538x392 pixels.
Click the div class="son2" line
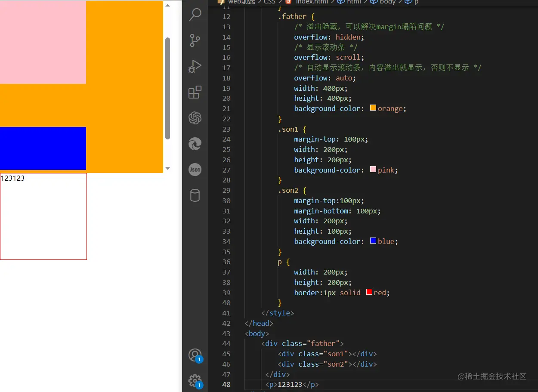(x=328, y=364)
